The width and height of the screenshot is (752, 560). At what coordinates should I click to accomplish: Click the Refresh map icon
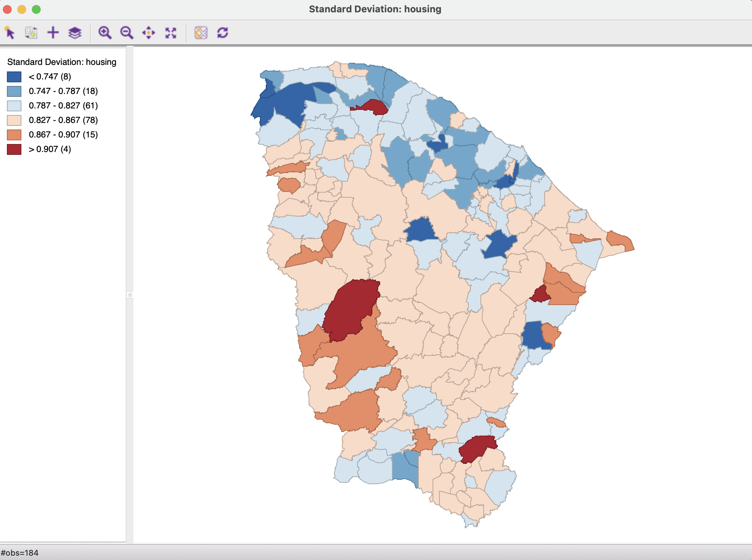click(x=223, y=33)
